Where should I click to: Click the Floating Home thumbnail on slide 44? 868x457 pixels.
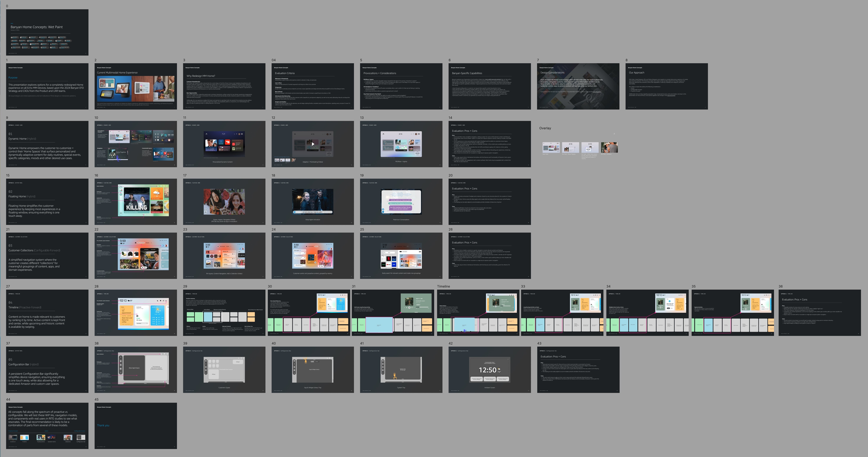[41, 438]
